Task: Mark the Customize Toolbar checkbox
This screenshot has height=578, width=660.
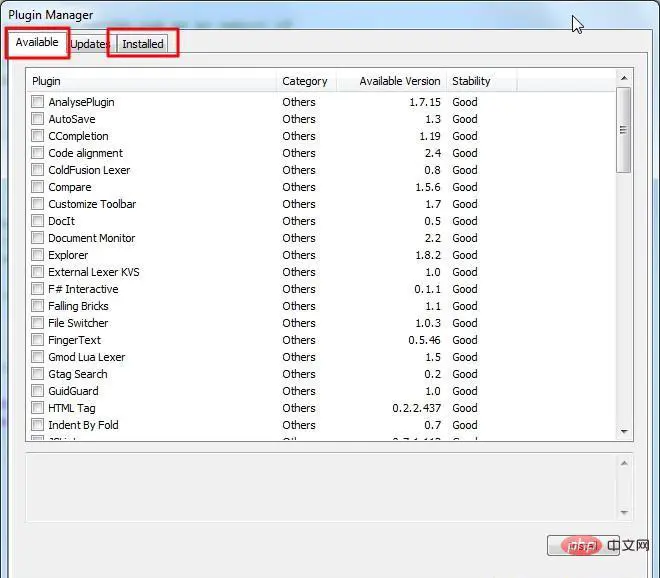Action: [x=37, y=204]
